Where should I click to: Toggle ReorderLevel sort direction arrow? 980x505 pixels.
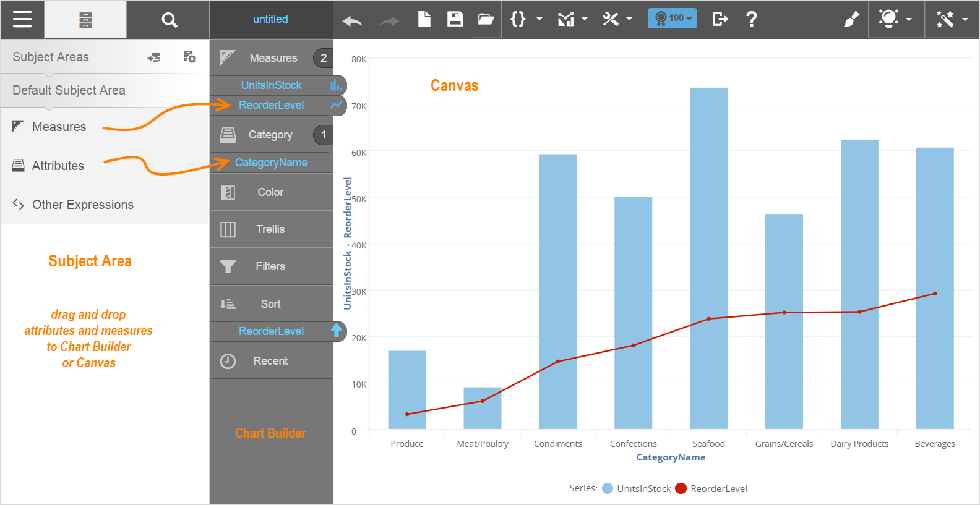tap(336, 331)
